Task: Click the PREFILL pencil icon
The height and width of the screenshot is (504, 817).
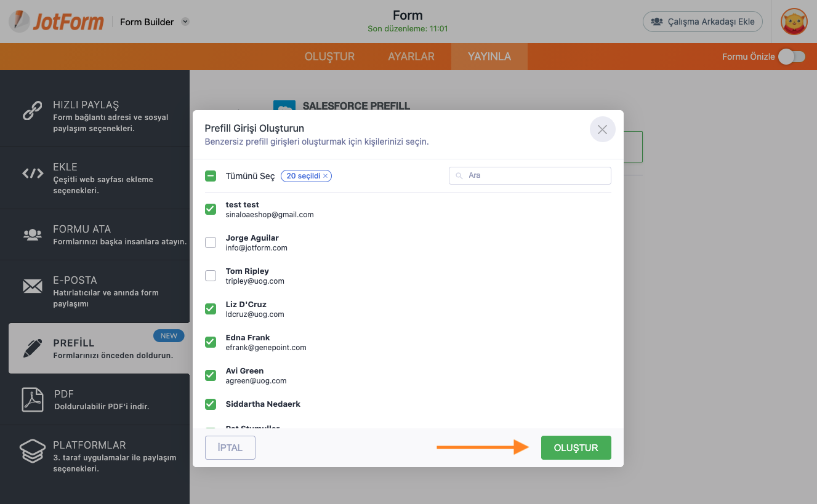Action: click(32, 348)
